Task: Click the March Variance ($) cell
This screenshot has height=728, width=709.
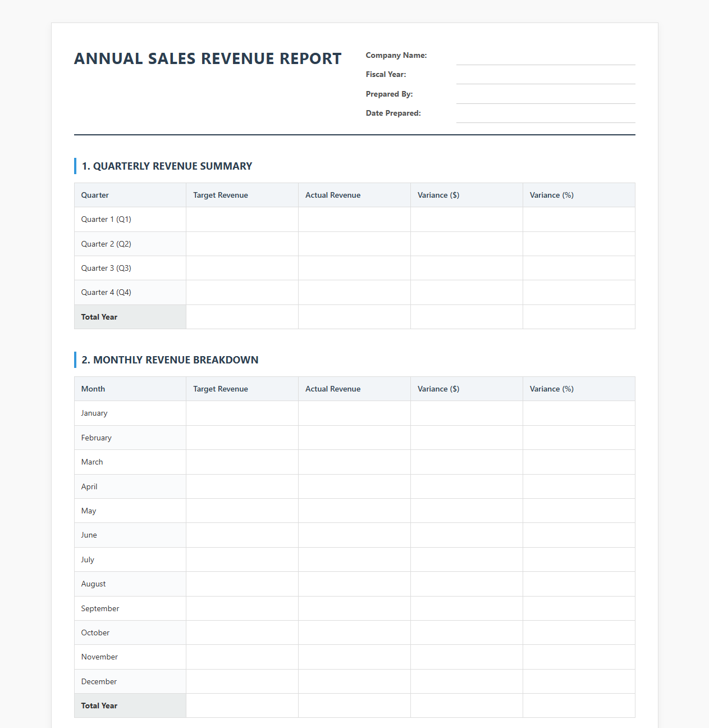Action: (x=467, y=462)
